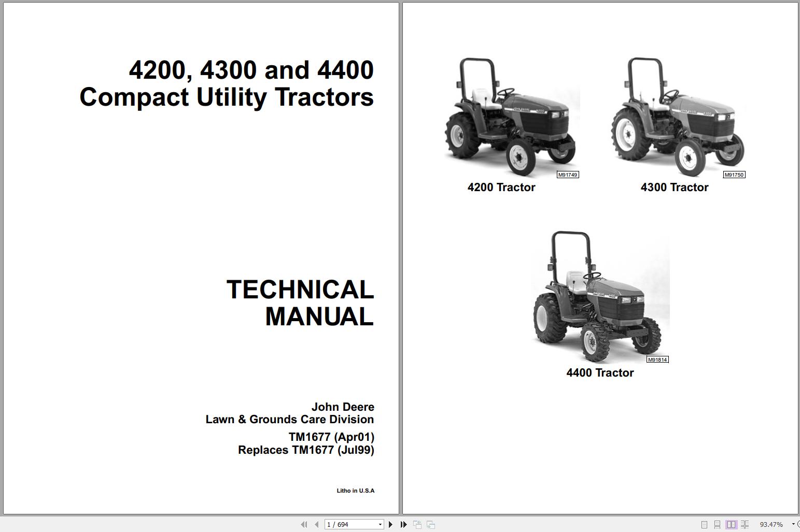
Task: Toggle the two-page facing view
Action: click(x=731, y=524)
